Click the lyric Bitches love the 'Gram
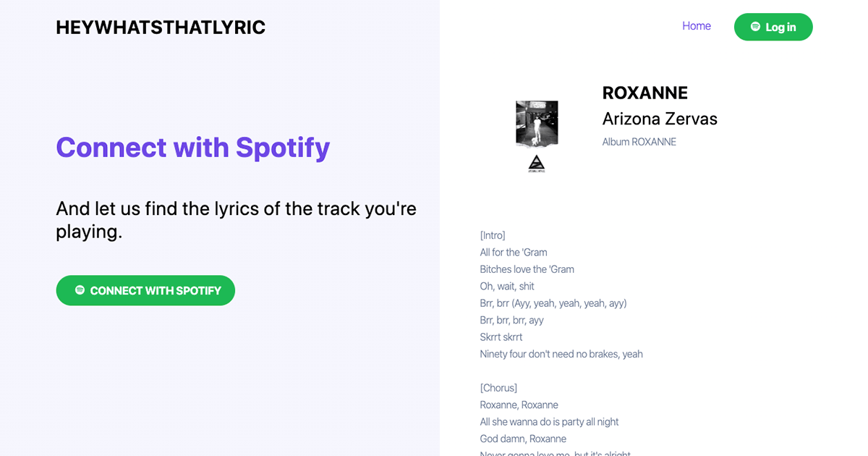The image size is (868, 456). [527, 269]
